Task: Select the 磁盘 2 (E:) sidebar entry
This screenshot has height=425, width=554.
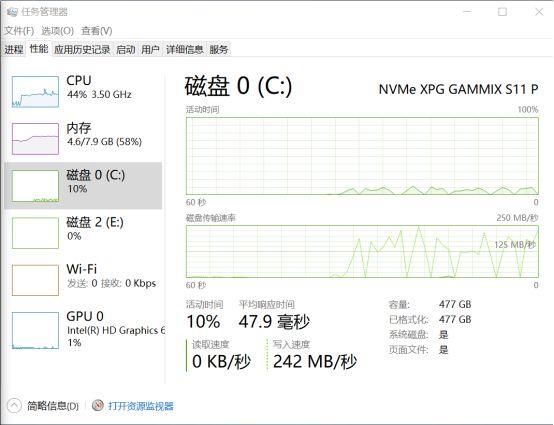Action: tap(83, 232)
